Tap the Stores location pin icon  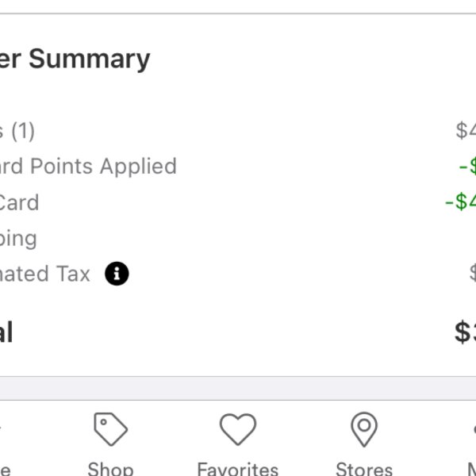[x=364, y=429]
